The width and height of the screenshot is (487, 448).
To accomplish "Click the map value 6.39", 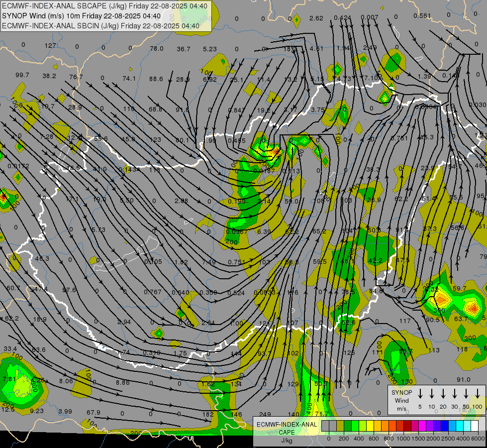I will click(264, 231).
